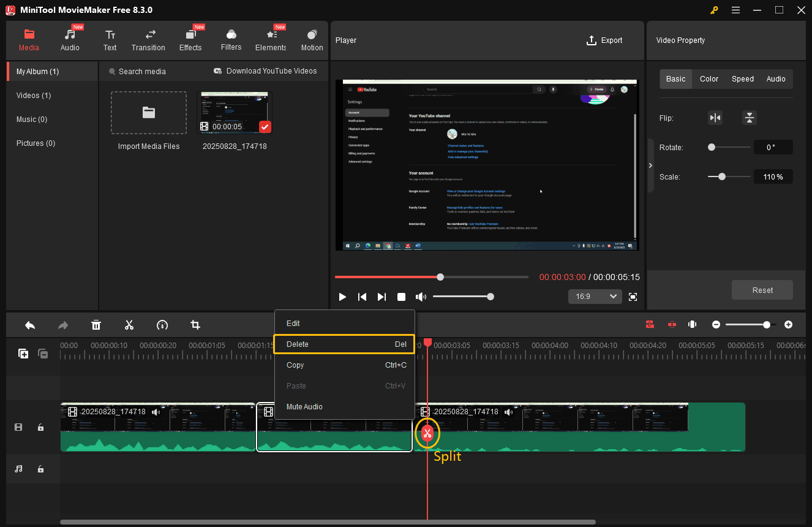Click the horizontal flip icon
812x527 pixels.
pos(715,118)
